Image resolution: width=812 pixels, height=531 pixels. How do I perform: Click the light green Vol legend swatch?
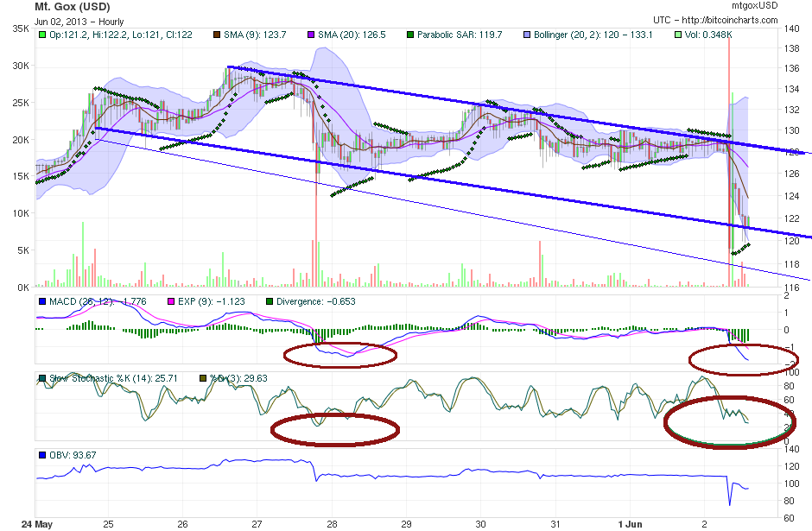click(x=678, y=35)
